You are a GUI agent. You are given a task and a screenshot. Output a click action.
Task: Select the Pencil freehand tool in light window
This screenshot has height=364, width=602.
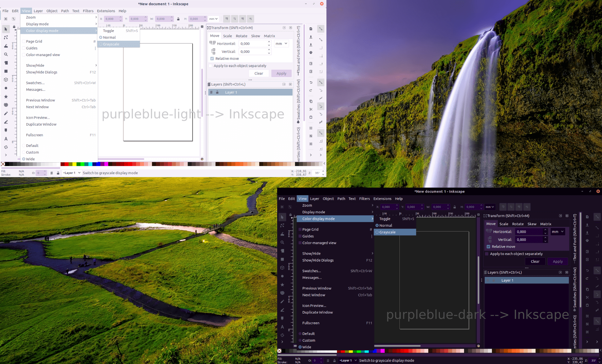click(x=6, y=113)
